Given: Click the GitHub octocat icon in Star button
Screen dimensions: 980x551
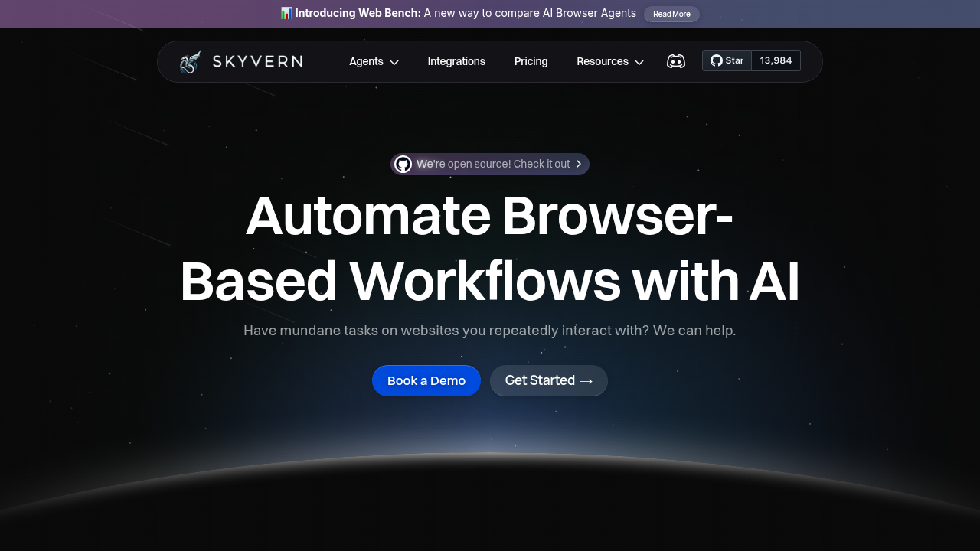Looking at the screenshot, I should 716,60.
